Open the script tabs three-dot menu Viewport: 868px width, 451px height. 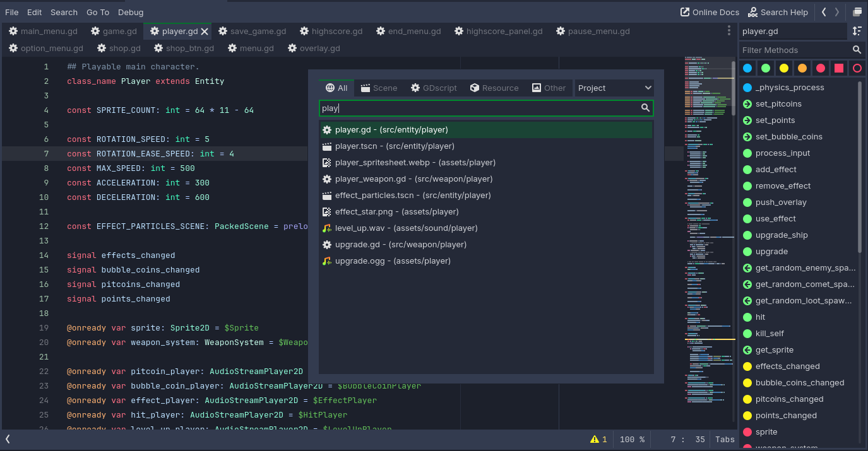729,31
